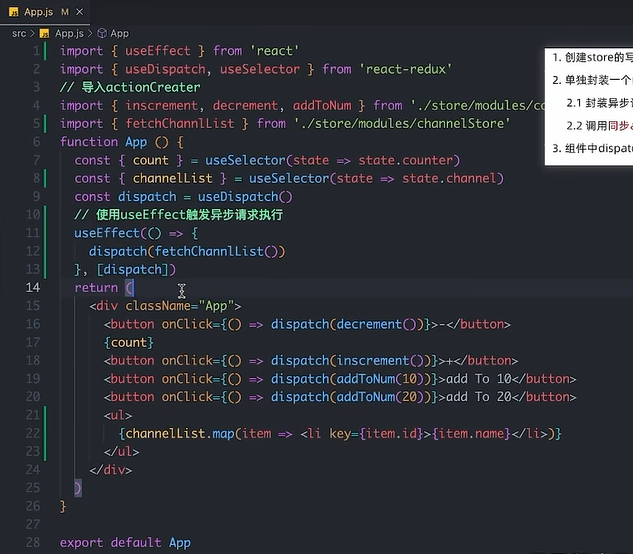
Task: Click the closing parenthesis on line 25
Action: click(78, 488)
